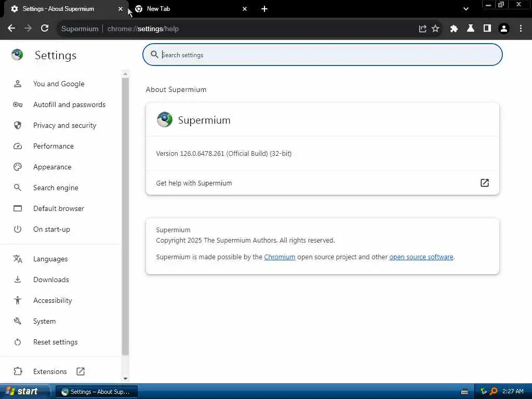Share this page via share icon

pos(422,29)
